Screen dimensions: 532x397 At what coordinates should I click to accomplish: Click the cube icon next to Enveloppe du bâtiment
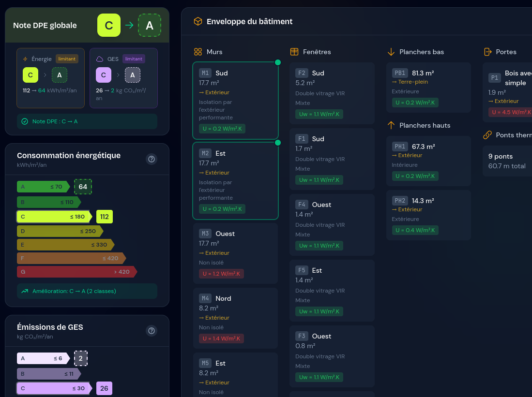pyautogui.click(x=198, y=21)
